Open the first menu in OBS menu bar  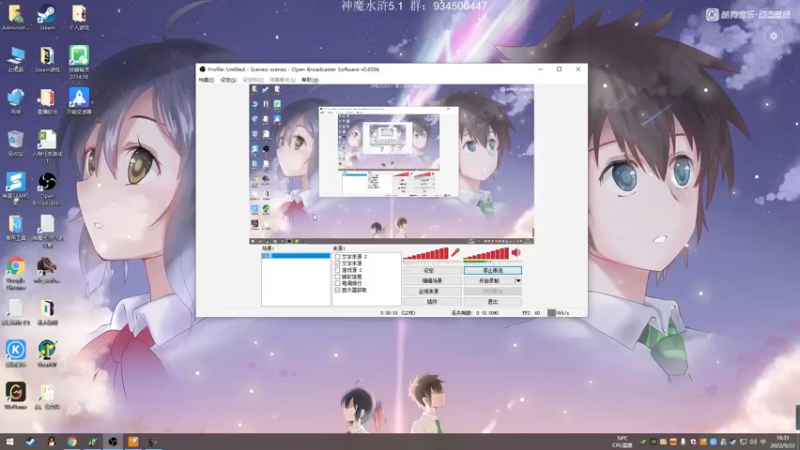(206, 80)
